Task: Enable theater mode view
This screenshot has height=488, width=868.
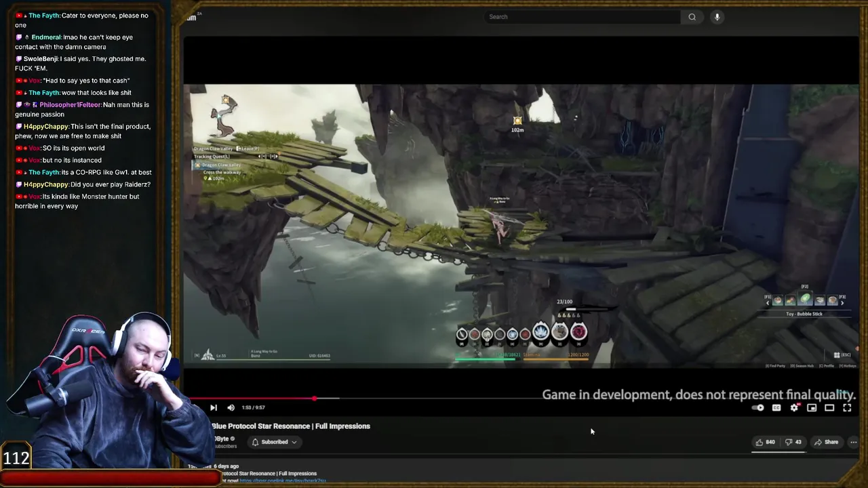Action: (x=829, y=407)
